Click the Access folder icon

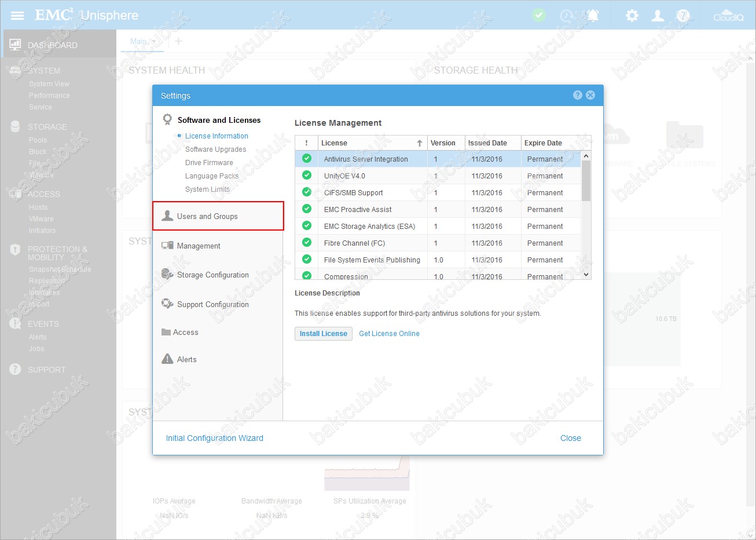click(x=166, y=332)
